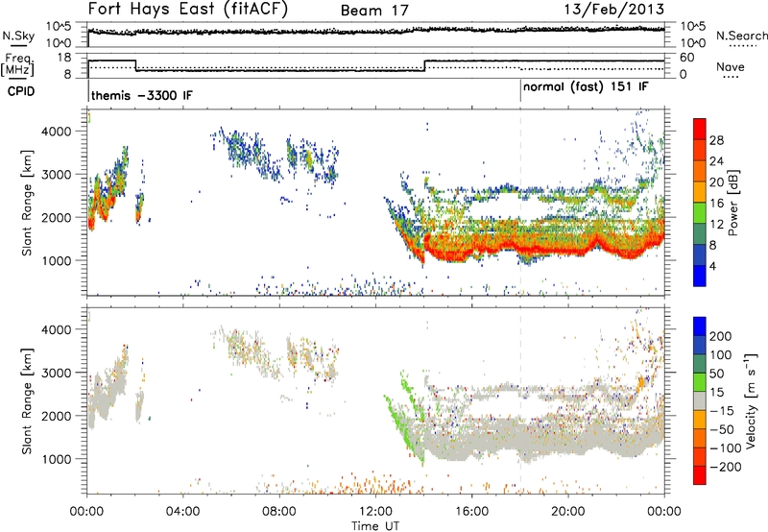
Task: Select the "themis -3300 IF" CPID text
Action: click(142, 95)
